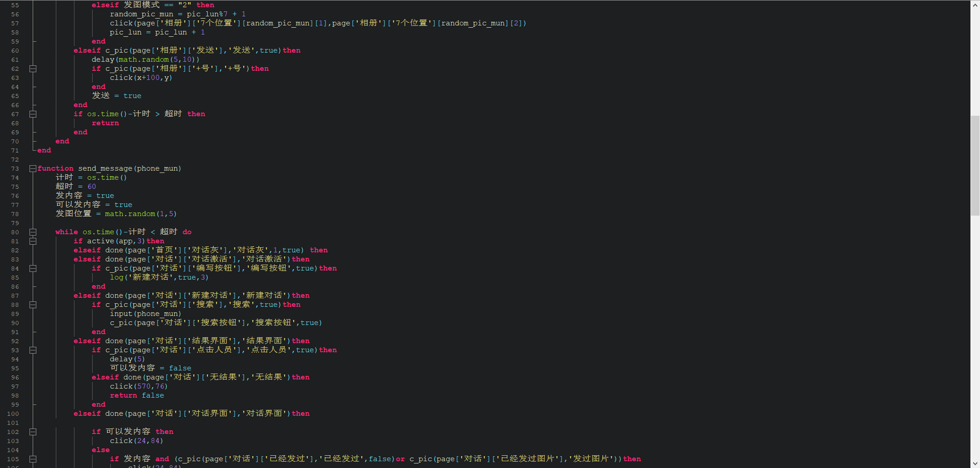Click '发内容 = true' on line 76

(x=85, y=196)
